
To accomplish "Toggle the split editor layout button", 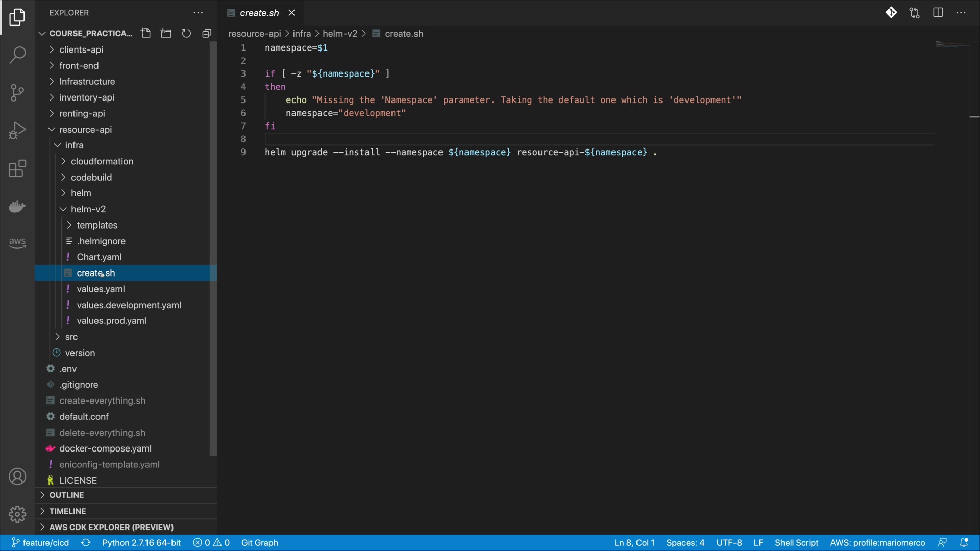I will click(x=938, y=13).
